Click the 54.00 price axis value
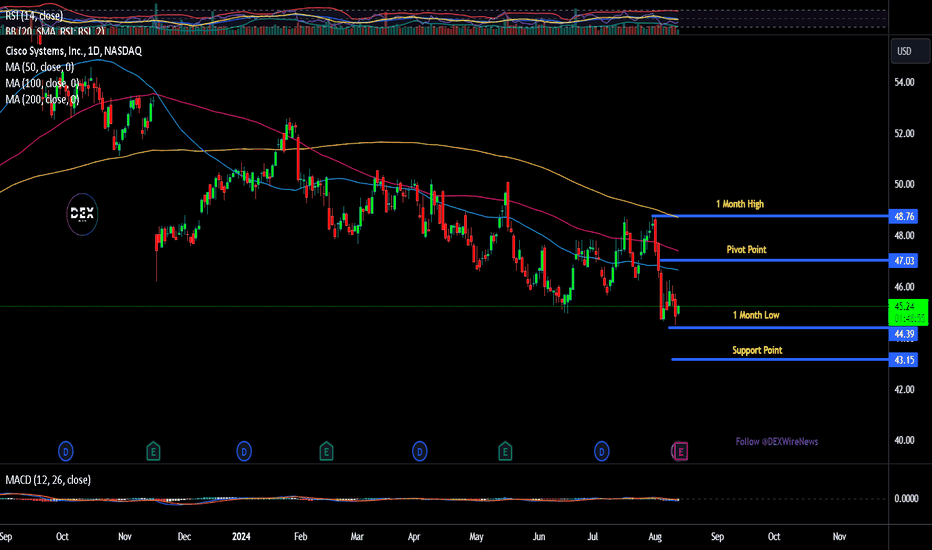The width and height of the screenshot is (932, 550). (904, 82)
